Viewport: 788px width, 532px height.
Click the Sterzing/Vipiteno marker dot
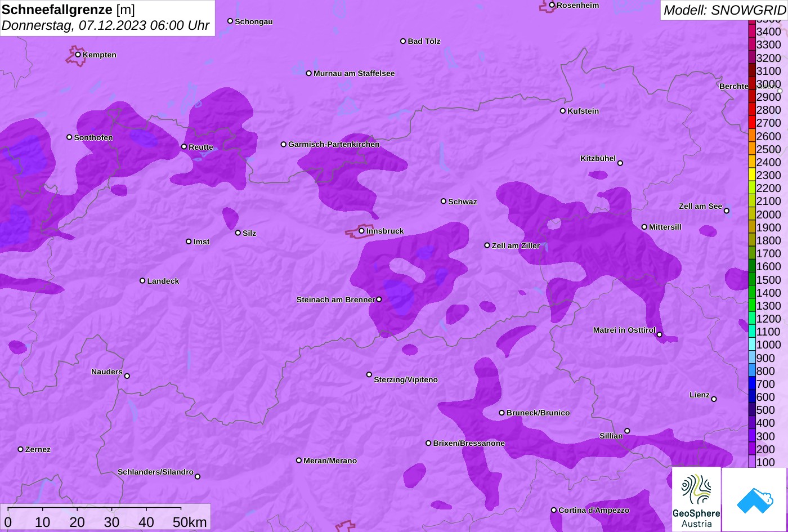pyautogui.click(x=369, y=374)
